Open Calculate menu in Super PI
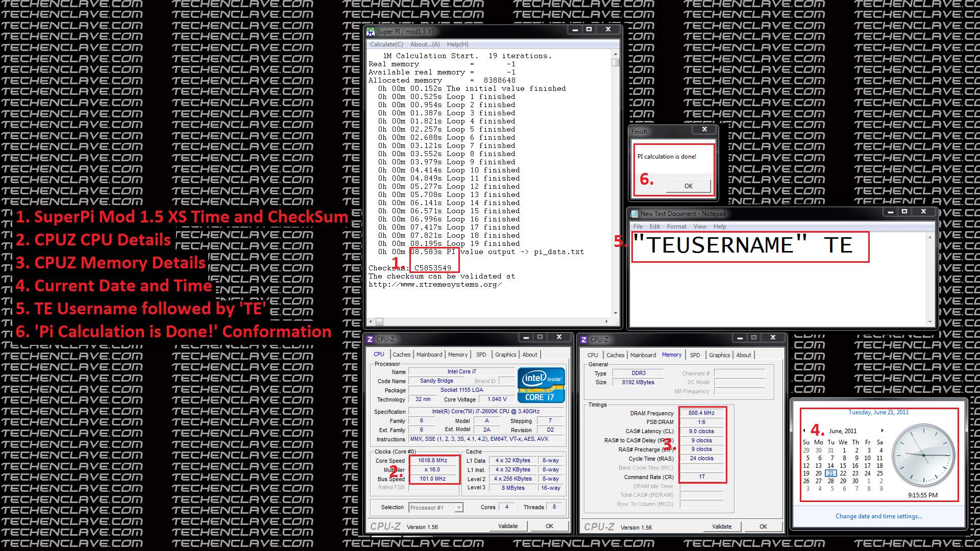The height and width of the screenshot is (551, 980). pos(386,44)
